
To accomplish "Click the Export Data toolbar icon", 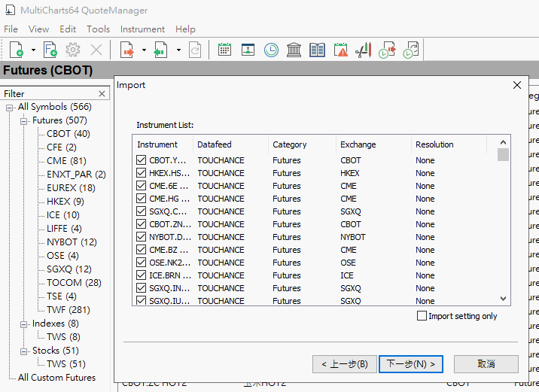I will coord(160,50).
